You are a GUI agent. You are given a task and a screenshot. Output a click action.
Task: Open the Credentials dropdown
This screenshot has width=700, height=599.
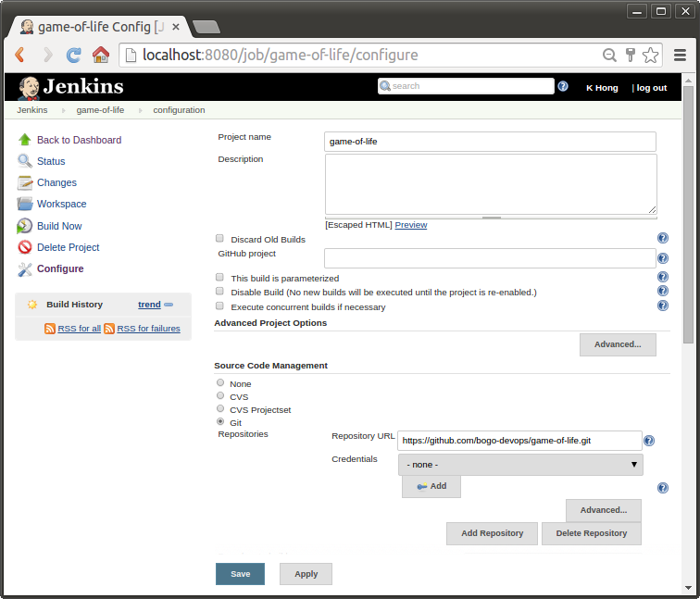point(520,465)
